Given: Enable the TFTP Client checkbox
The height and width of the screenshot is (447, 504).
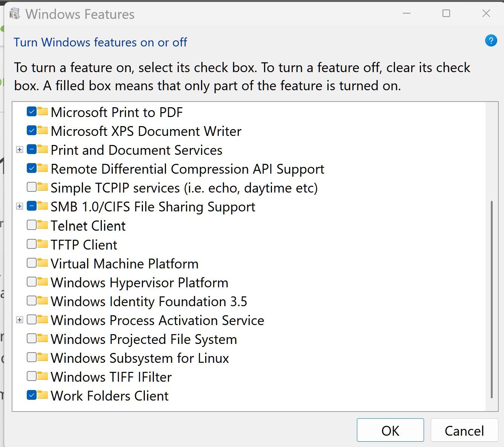Looking at the screenshot, I should (x=32, y=244).
